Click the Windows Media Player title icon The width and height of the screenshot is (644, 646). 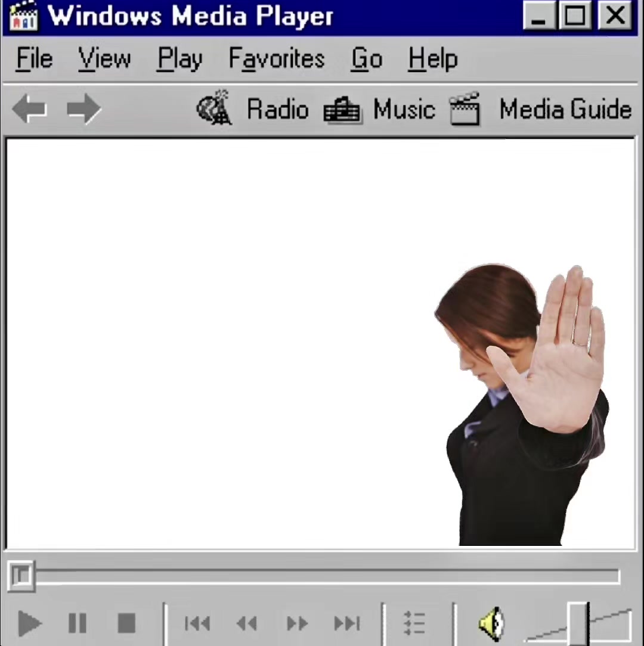pos(24,17)
